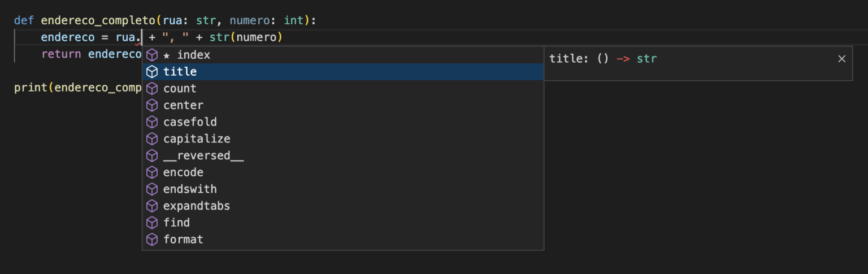Pick the count autocomplete entry
The image size is (868, 274).
pos(343,89)
